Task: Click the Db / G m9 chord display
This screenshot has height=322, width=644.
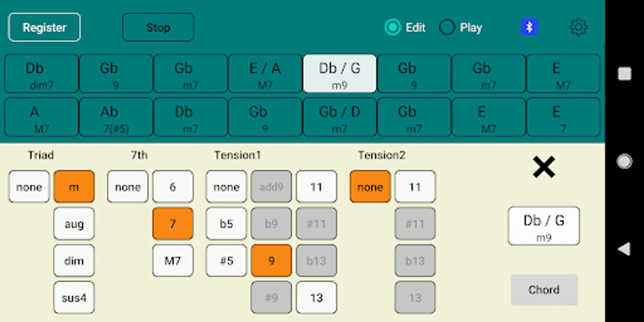Action: point(543,226)
